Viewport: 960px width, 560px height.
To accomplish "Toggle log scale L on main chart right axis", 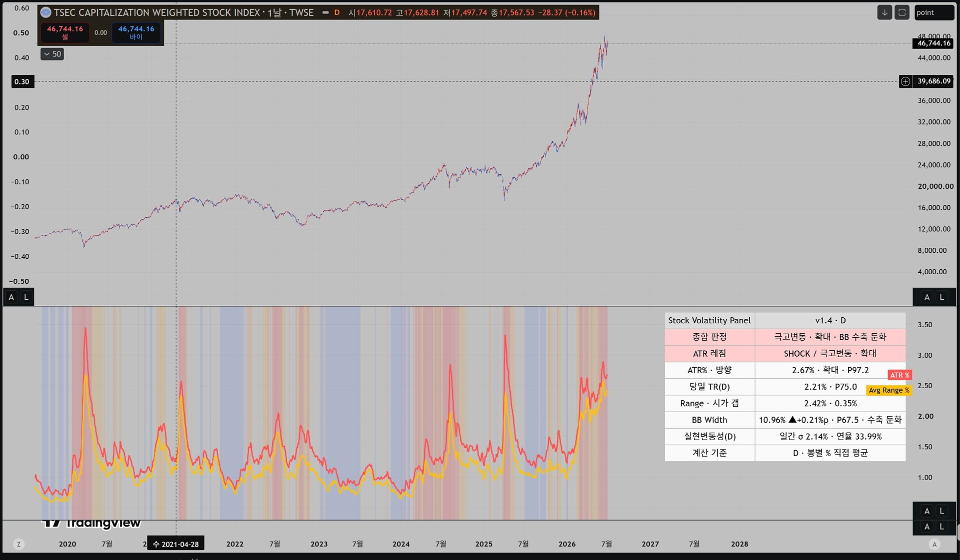I will click(942, 297).
